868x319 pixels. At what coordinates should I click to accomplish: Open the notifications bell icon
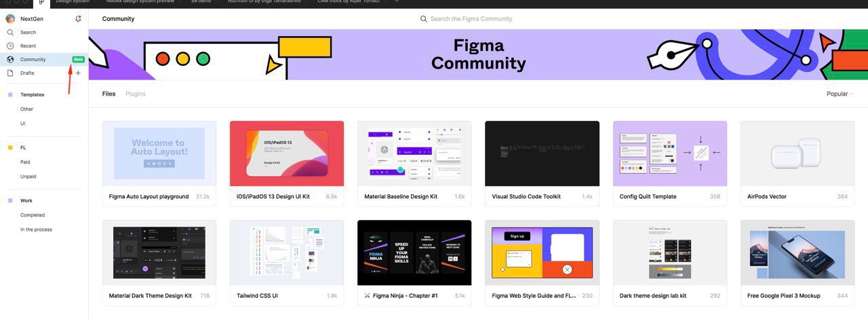pos(78,19)
